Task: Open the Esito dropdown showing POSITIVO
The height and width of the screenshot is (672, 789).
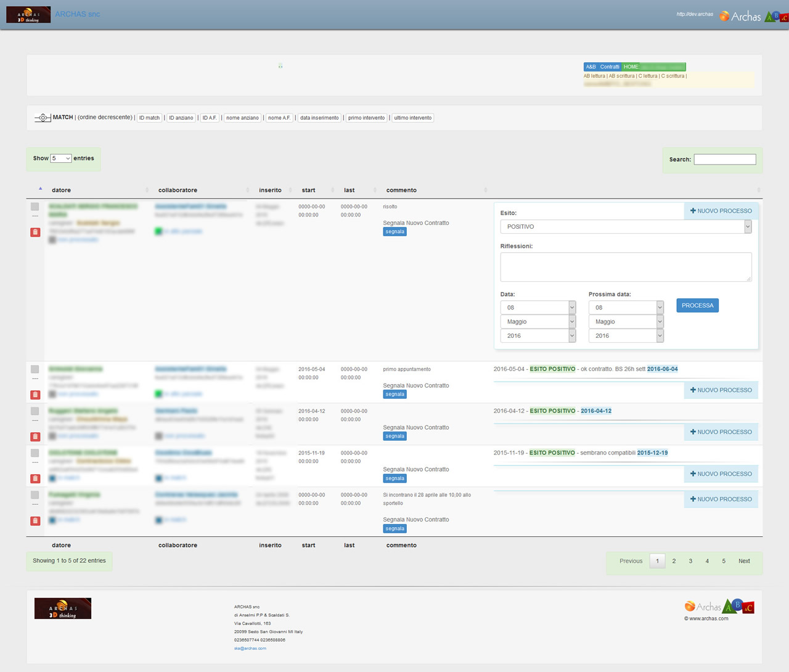Action: pyautogui.click(x=626, y=227)
